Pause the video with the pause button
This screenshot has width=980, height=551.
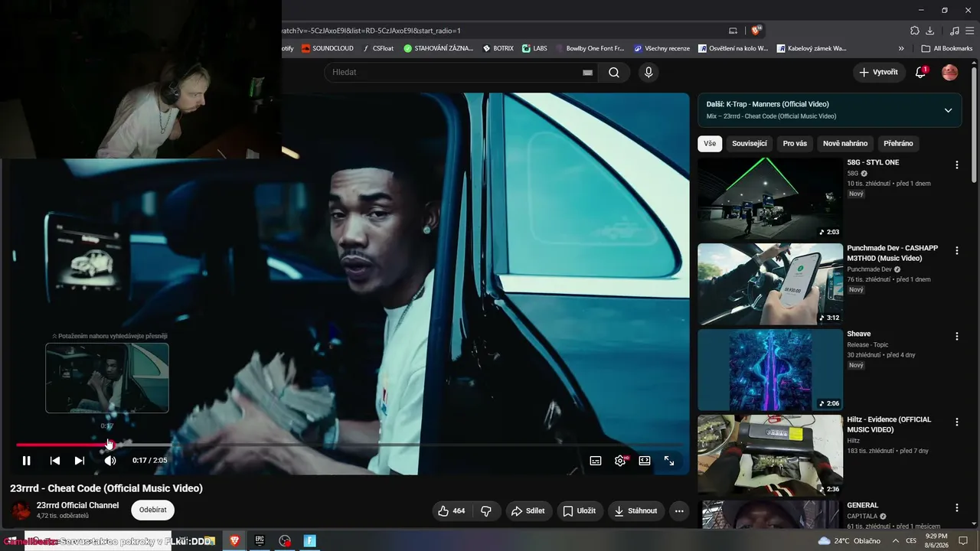click(26, 461)
